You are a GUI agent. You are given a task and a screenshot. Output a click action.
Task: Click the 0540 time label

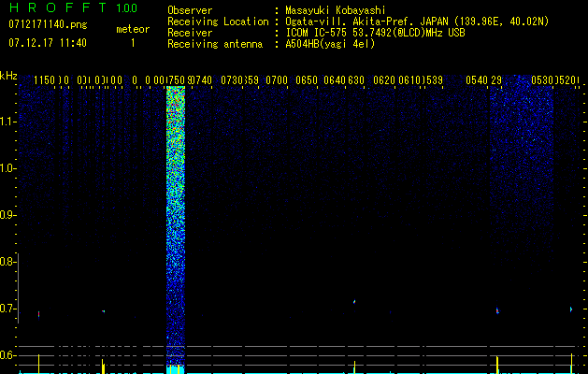(477, 80)
